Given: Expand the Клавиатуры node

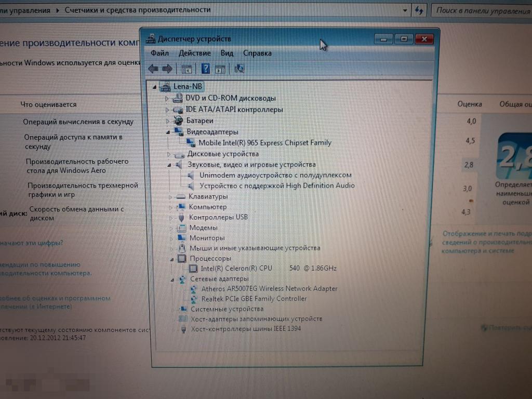Looking at the screenshot, I should [x=170, y=197].
